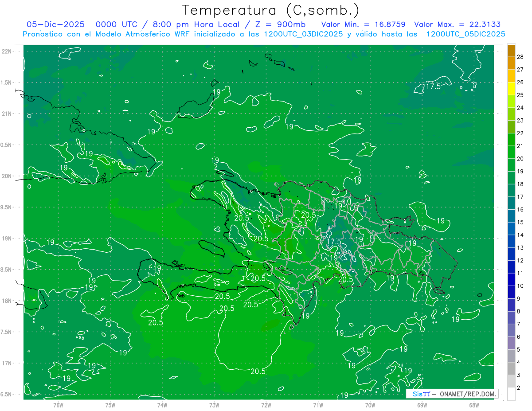
Task: Click legend value 20
Action: click(520, 158)
